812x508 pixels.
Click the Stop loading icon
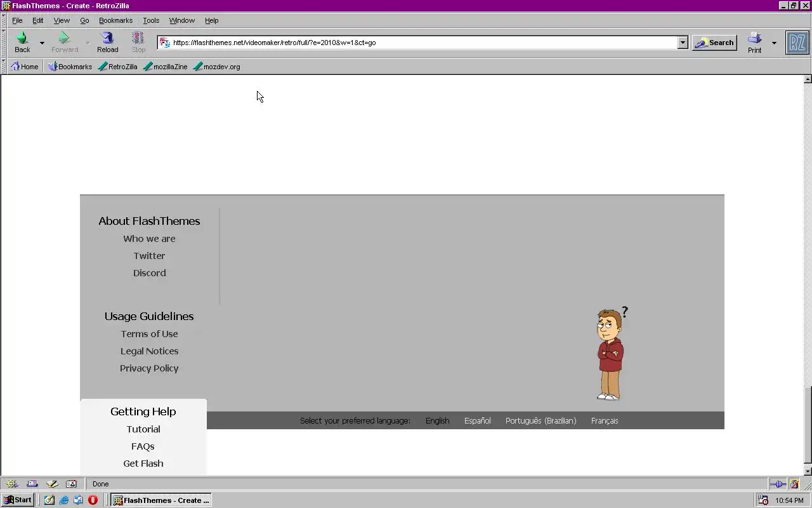tap(138, 39)
